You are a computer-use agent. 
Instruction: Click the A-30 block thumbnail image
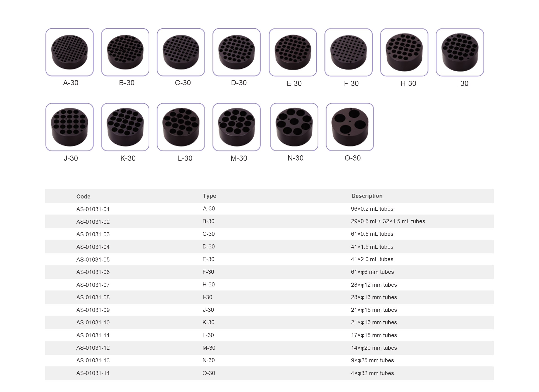(x=69, y=52)
